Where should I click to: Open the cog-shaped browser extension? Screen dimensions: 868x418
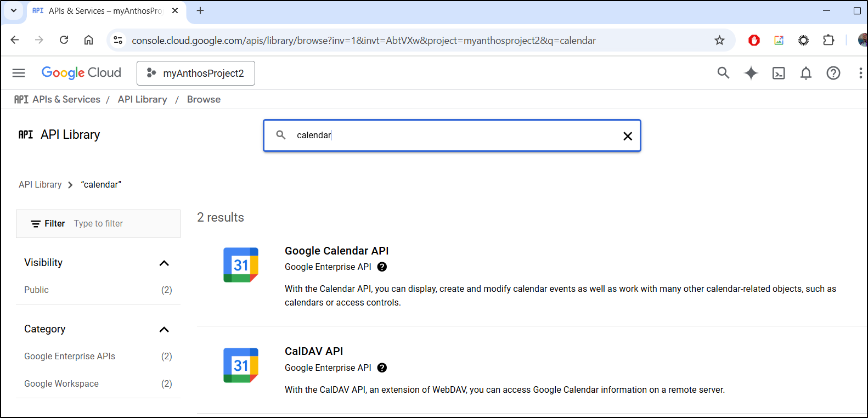tap(803, 40)
